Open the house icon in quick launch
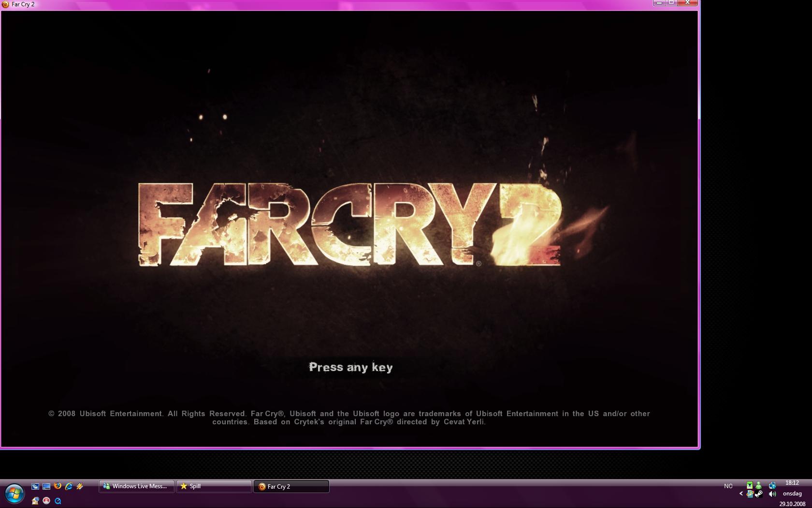 click(35, 501)
